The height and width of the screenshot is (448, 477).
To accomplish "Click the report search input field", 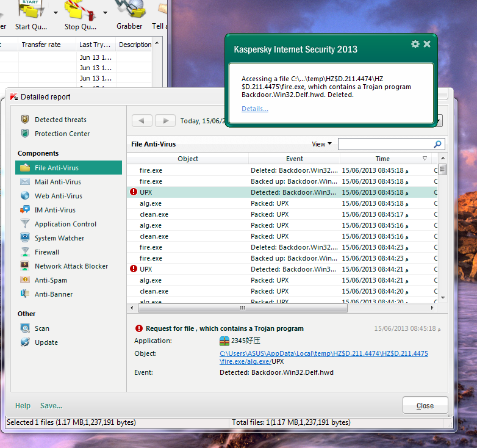I will (x=385, y=144).
